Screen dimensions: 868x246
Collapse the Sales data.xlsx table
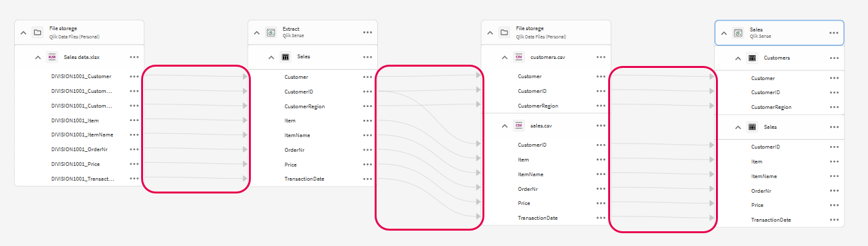coord(38,57)
